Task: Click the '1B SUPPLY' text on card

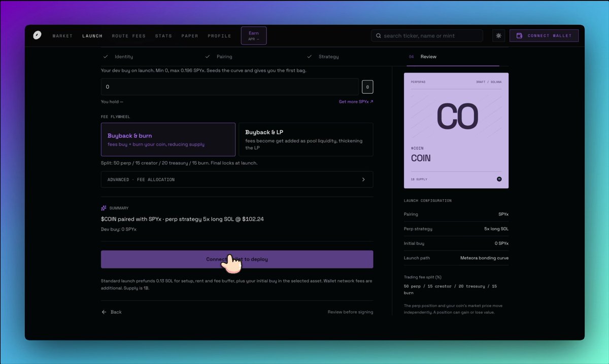Action: click(419, 179)
